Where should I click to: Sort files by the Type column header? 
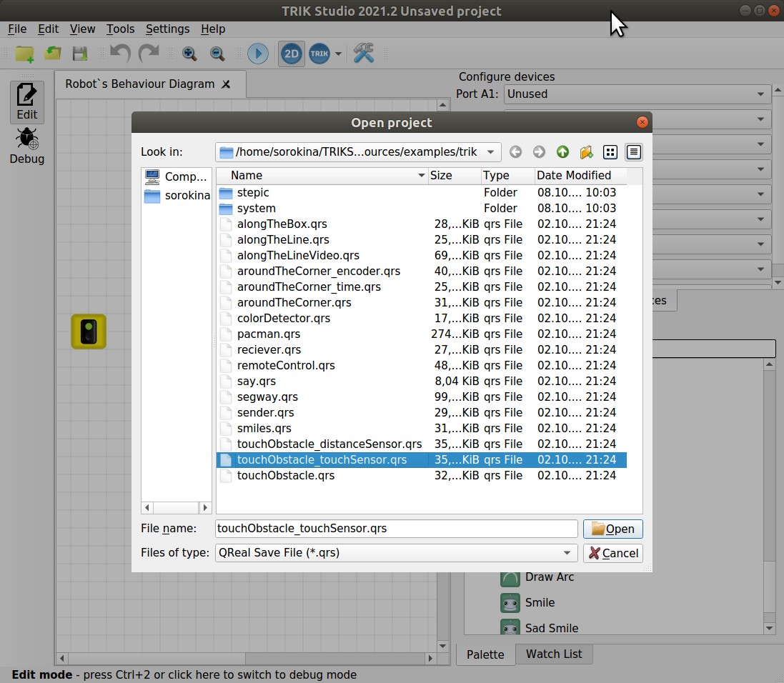click(507, 176)
